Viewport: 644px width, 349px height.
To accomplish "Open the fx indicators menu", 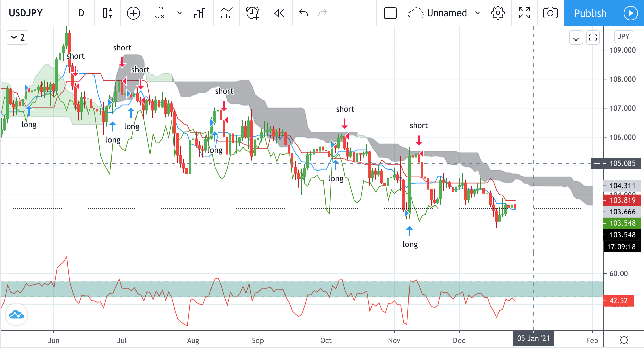I will pos(160,13).
